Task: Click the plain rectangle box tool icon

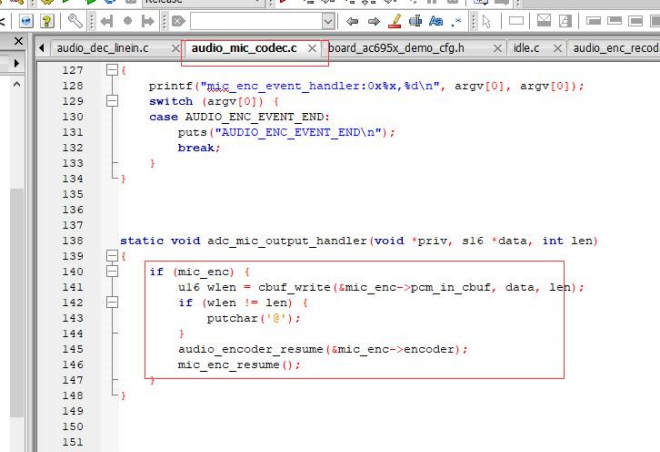Action: click(x=516, y=21)
